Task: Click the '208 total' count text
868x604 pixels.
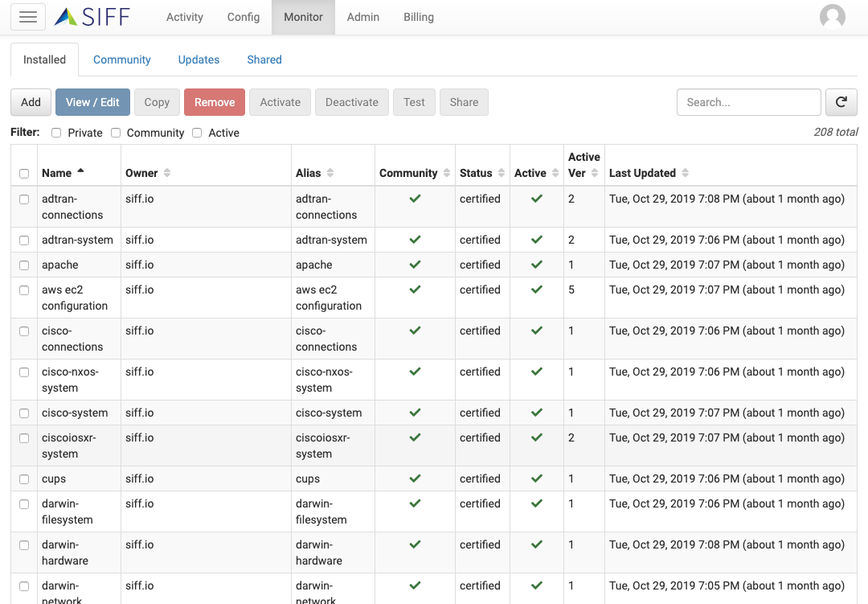Action: click(x=835, y=132)
